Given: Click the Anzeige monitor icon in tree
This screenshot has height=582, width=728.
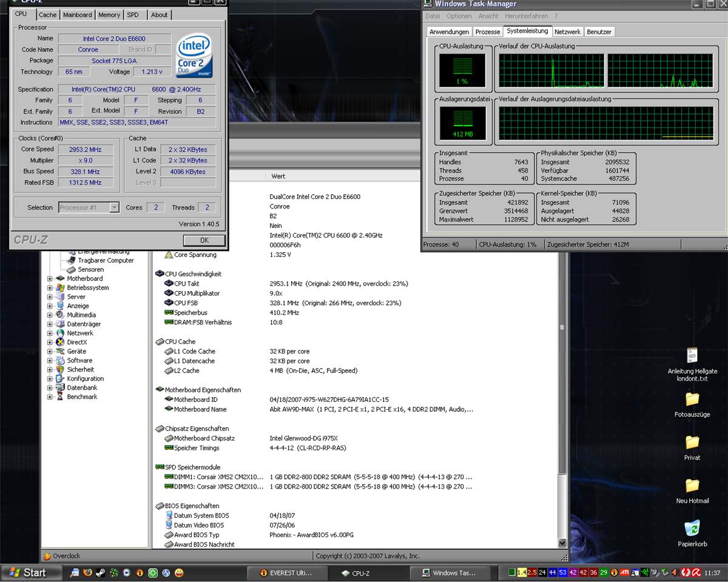Looking at the screenshot, I should [60, 306].
